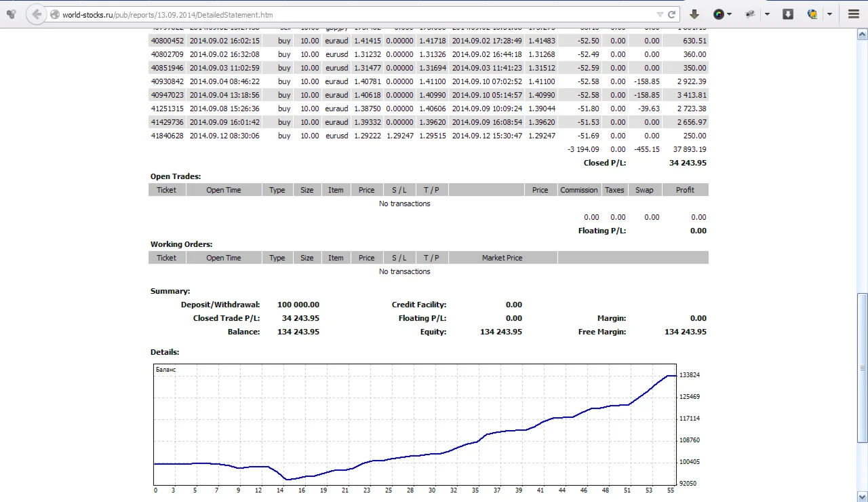Click the balance chart graph
The image size is (868, 502).
(x=415, y=425)
